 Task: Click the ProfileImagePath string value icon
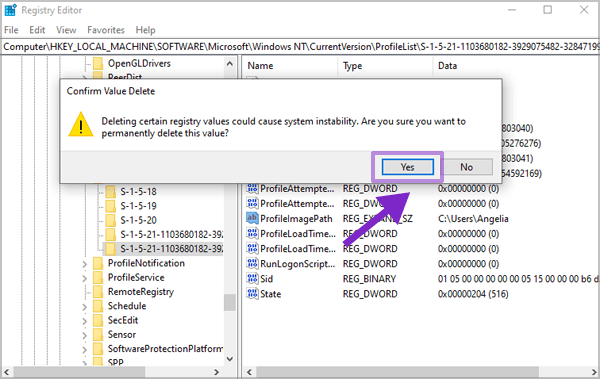click(x=252, y=219)
